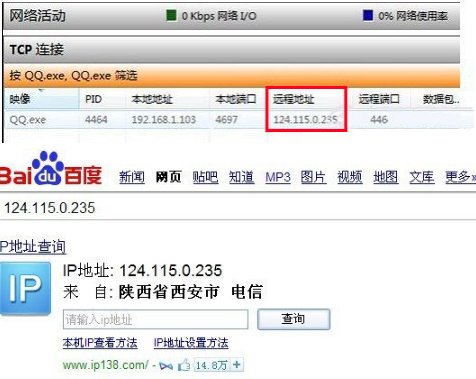Sort by 数据包 column header
The image size is (476, 379).
pyautogui.click(x=441, y=99)
